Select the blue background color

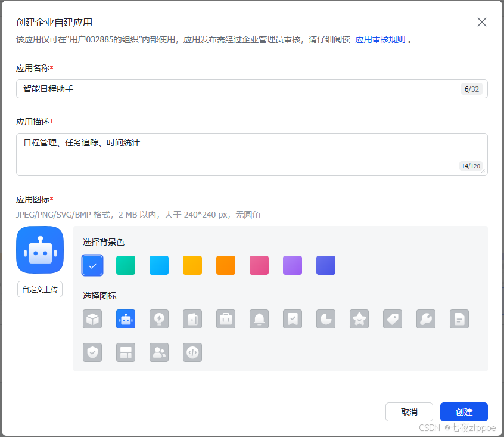[92, 265]
